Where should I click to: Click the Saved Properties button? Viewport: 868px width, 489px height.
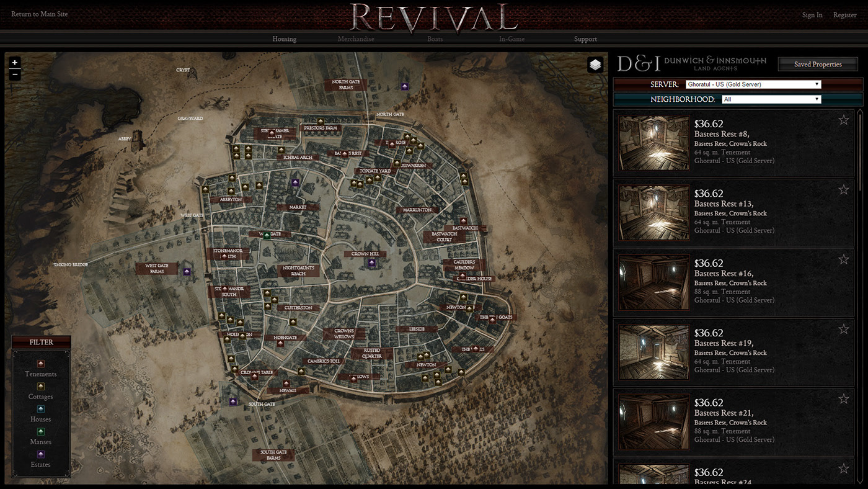click(818, 64)
